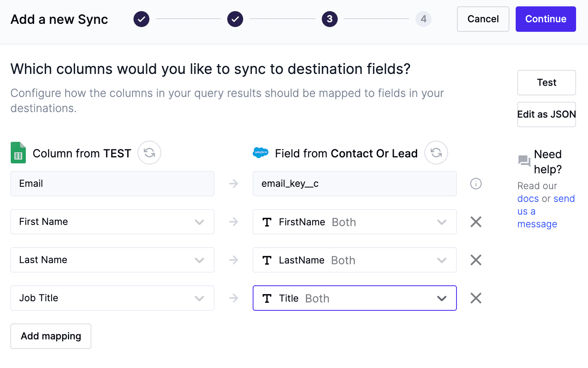Click Add mapping button
Screen dimensions: 588x368
click(51, 336)
